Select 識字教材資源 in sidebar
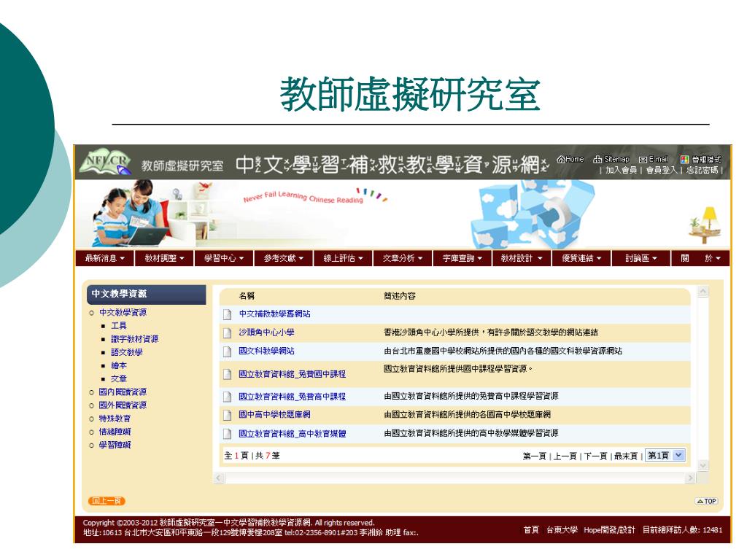Image resolution: width=747 pixels, height=560 pixels. pyautogui.click(x=134, y=339)
